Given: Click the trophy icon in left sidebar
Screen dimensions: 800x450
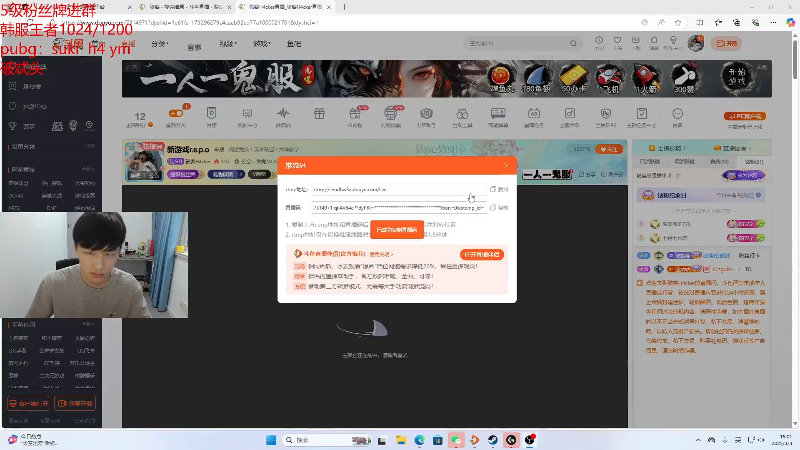Looking at the screenshot, I should point(13,126).
